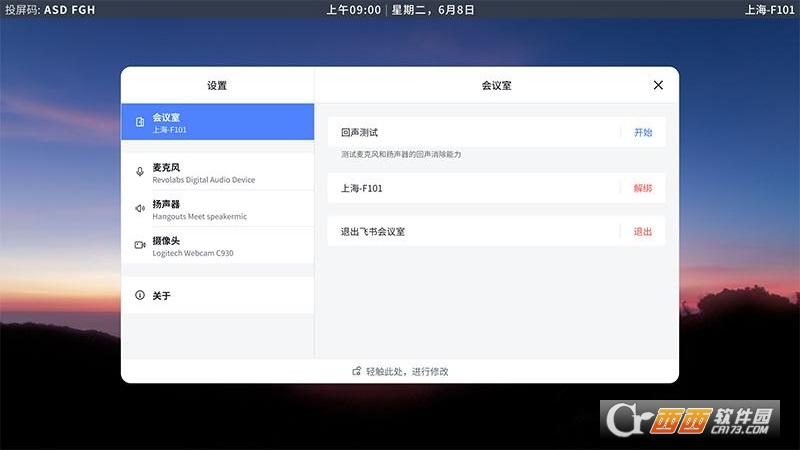Click the info icon beside 关于
Image resolution: width=800 pixels, height=450 pixels.
click(140, 296)
